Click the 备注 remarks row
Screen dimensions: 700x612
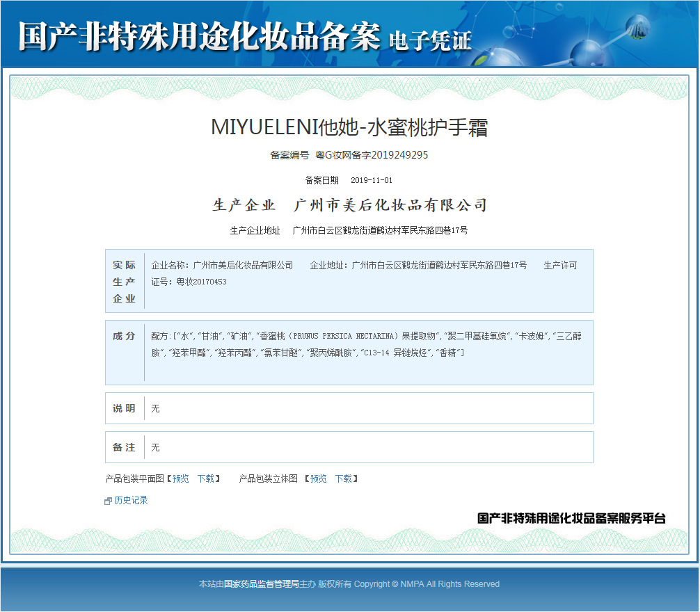tap(348, 447)
